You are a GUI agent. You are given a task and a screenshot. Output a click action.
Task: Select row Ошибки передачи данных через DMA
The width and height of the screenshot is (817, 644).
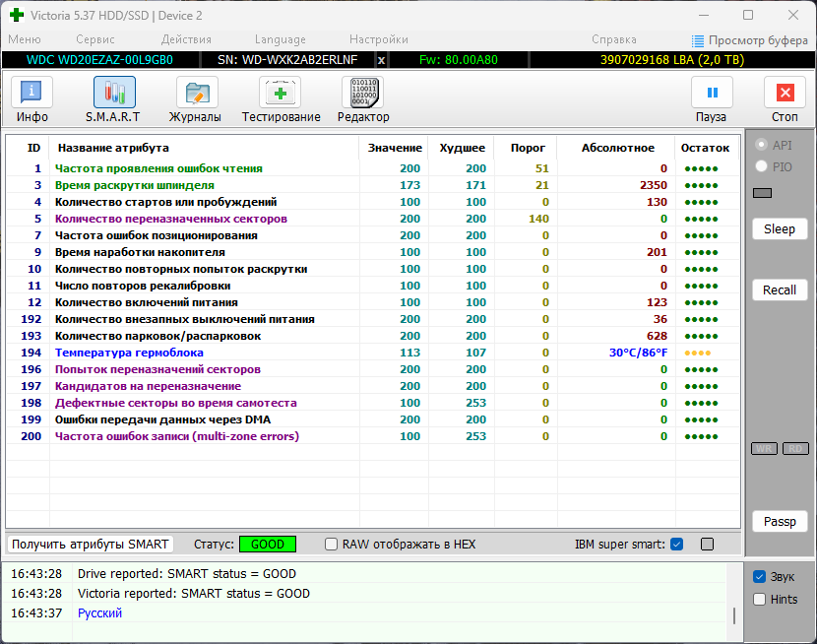(372, 419)
